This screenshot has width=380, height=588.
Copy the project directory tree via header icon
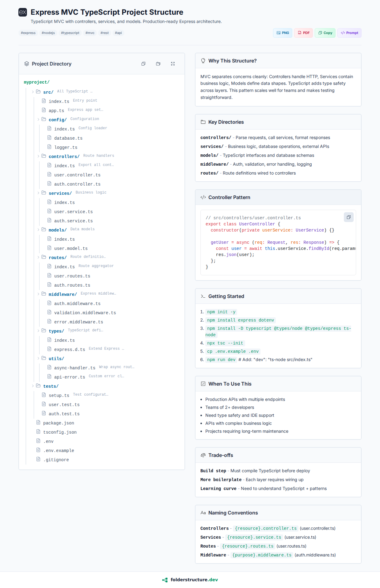tap(143, 64)
